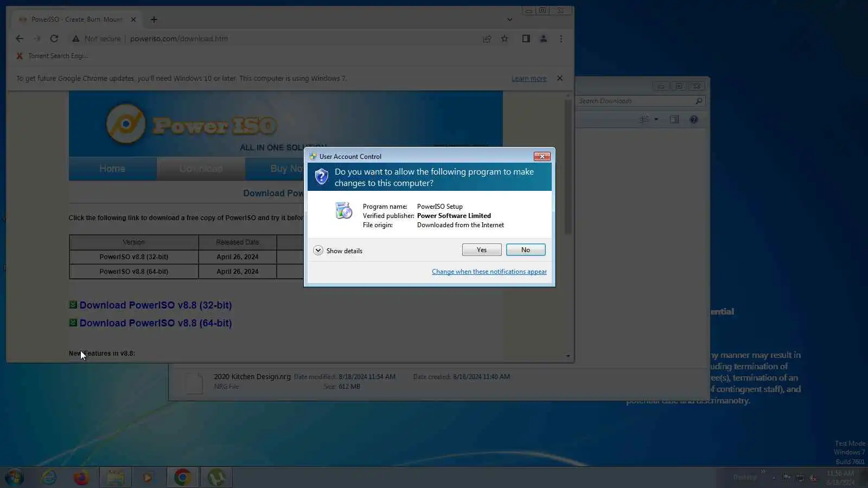Click the 2020 Kitchen Design.nrg file thumbnail
This screenshot has width=868, height=488.
(x=194, y=382)
